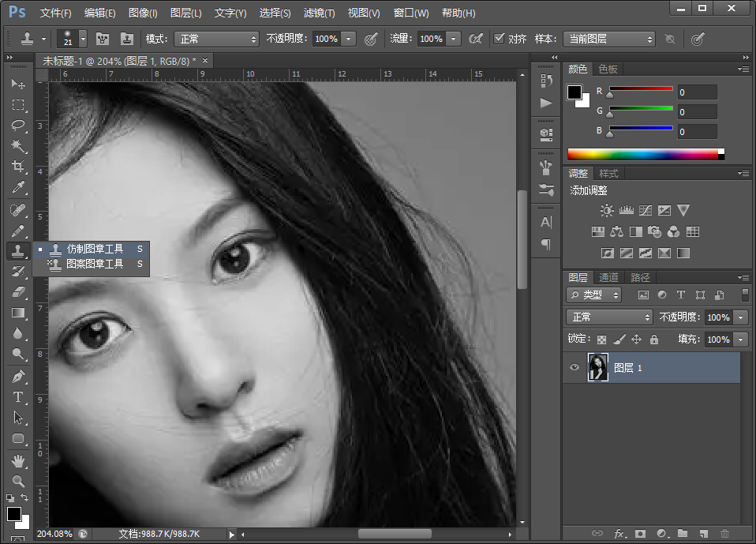
Task: Select the Horizontal Type tool
Action: click(18, 397)
